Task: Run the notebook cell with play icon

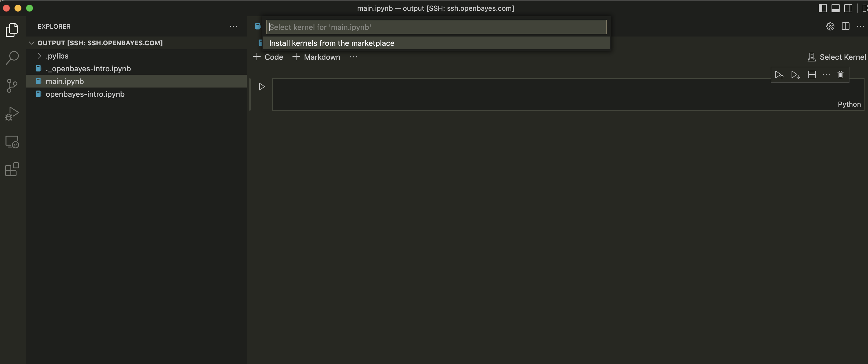Action: (261, 87)
